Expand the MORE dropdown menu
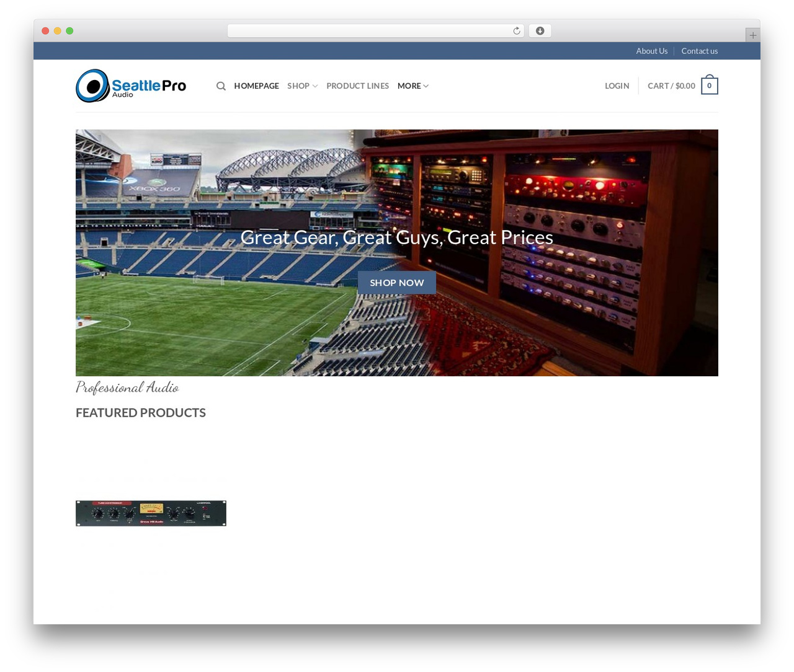 tap(413, 86)
